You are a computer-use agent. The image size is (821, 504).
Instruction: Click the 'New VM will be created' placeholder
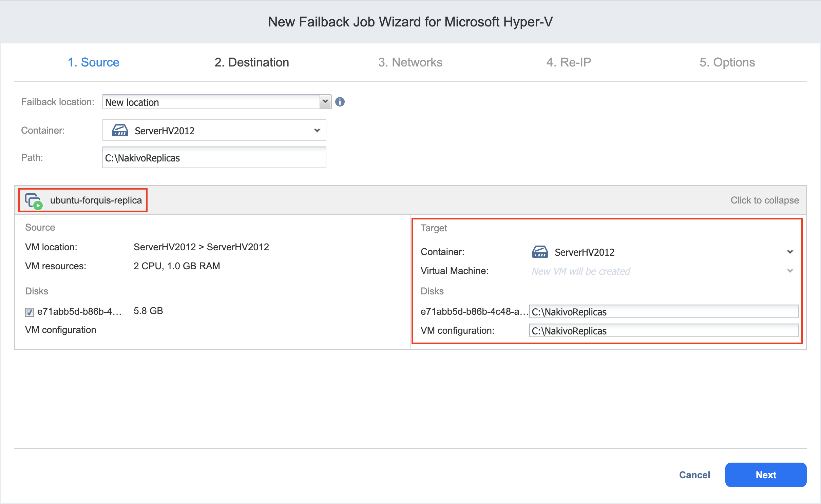[581, 271]
